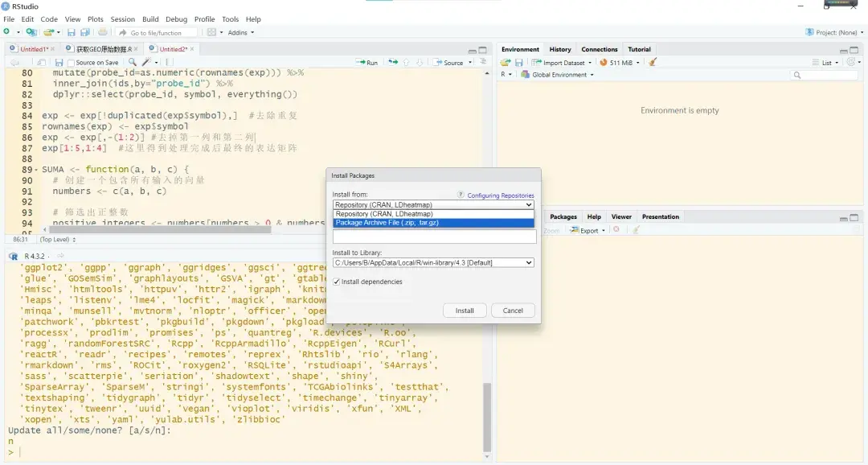868x465 pixels.
Task: Switch to the History tab
Action: [x=560, y=49]
